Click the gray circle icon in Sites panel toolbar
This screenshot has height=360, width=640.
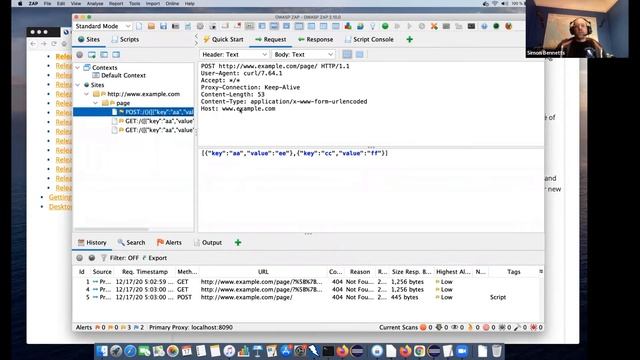pyautogui.click(x=80, y=54)
